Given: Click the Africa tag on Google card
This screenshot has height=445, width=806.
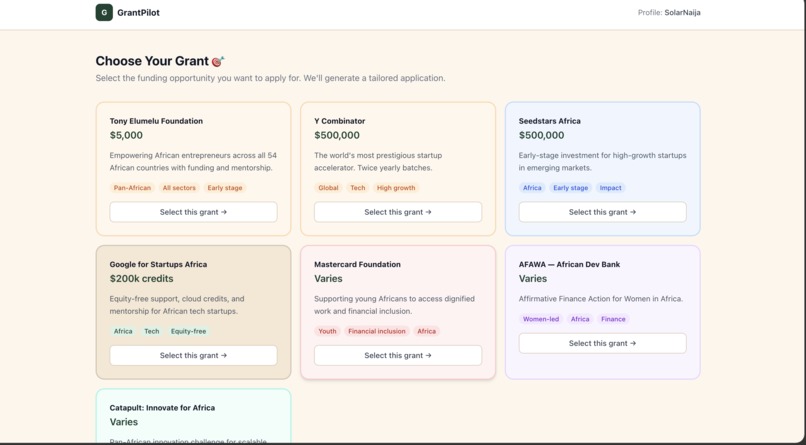Looking at the screenshot, I should tap(123, 331).
